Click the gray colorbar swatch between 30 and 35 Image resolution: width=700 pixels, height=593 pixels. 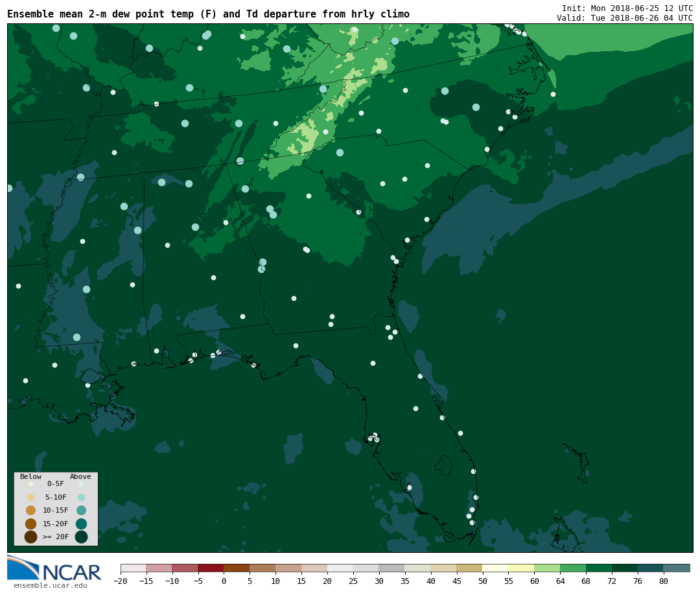click(392, 568)
